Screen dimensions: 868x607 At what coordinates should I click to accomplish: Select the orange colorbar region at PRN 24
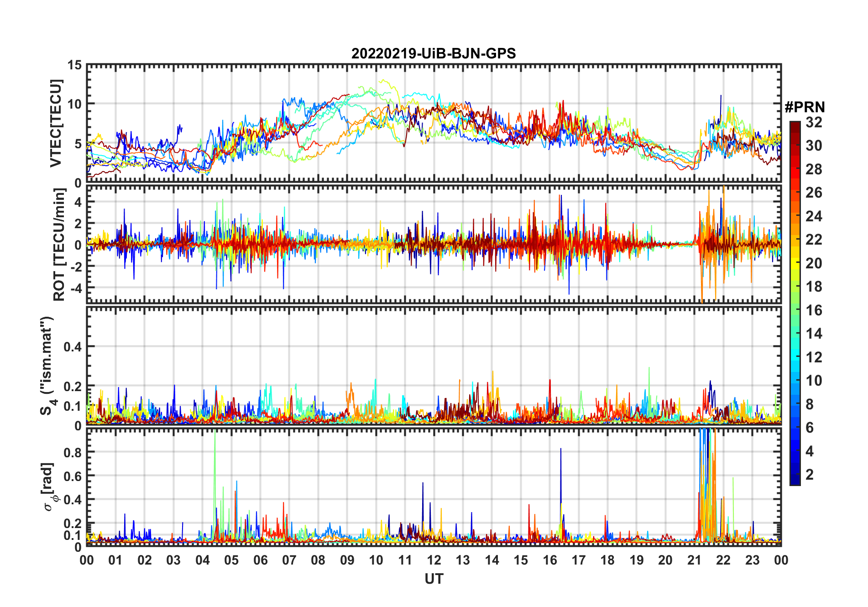(x=795, y=216)
